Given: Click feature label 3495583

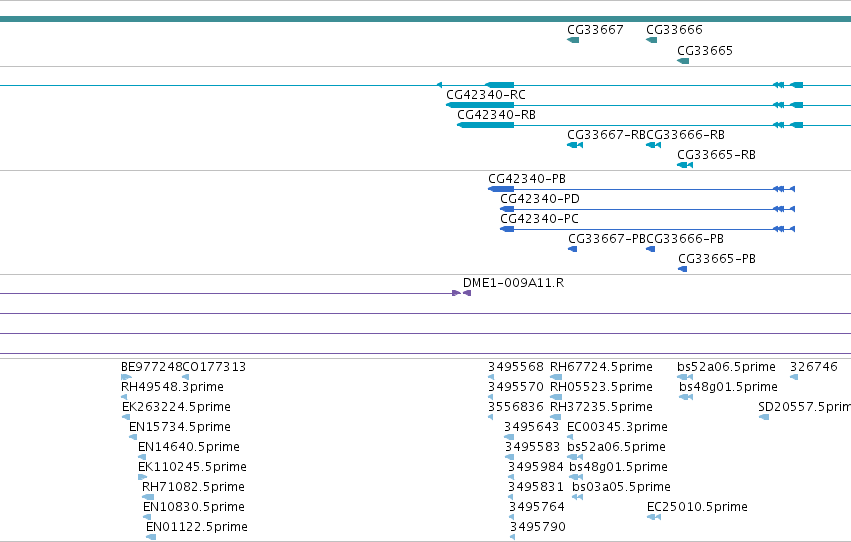Looking at the screenshot, I should point(532,448).
